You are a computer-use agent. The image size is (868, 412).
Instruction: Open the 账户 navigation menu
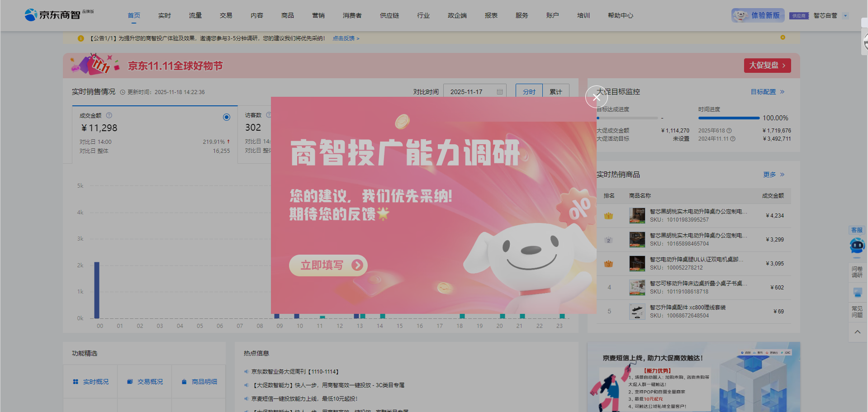click(x=553, y=15)
